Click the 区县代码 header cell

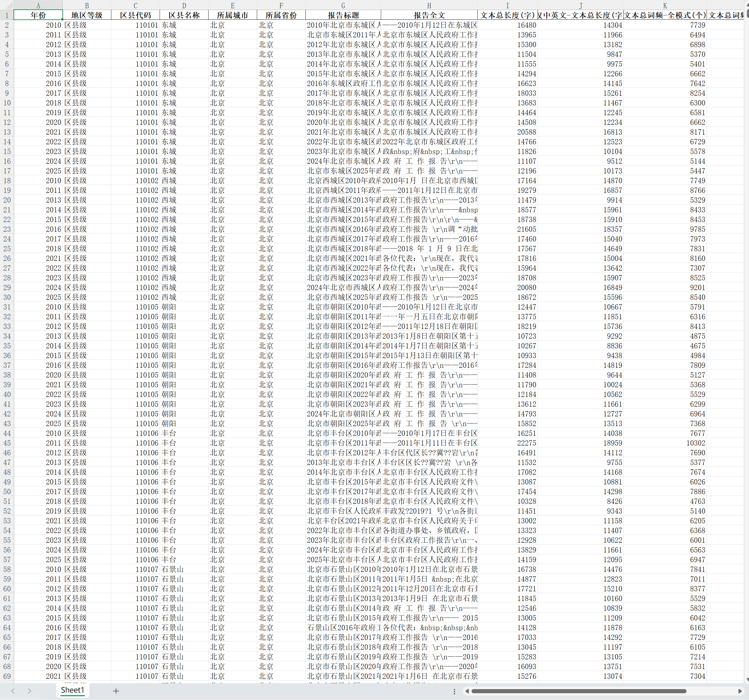pos(135,15)
